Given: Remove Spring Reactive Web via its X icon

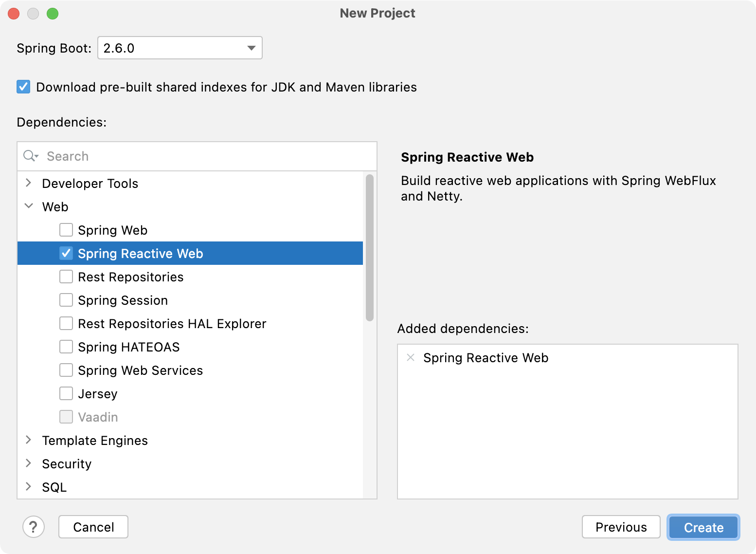Looking at the screenshot, I should click(410, 358).
